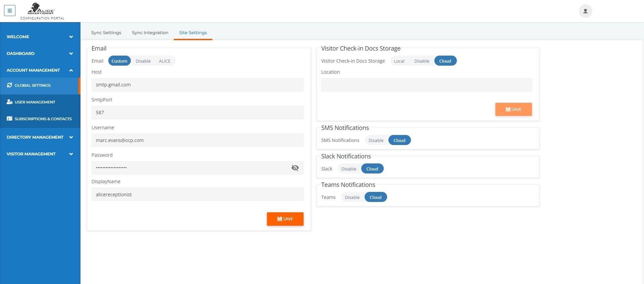Click the Host input field

(x=197, y=85)
